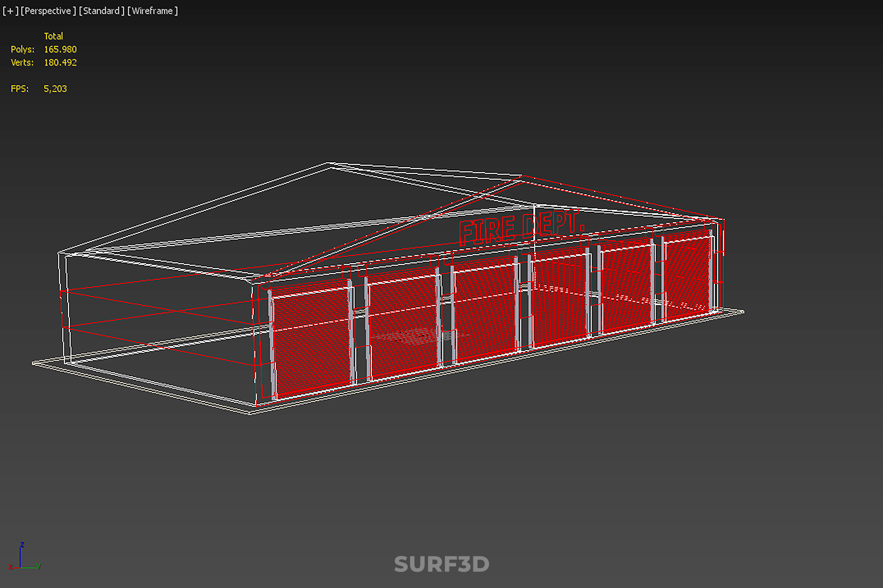Select the third garage door from left
The image size is (883, 588).
click(485, 309)
